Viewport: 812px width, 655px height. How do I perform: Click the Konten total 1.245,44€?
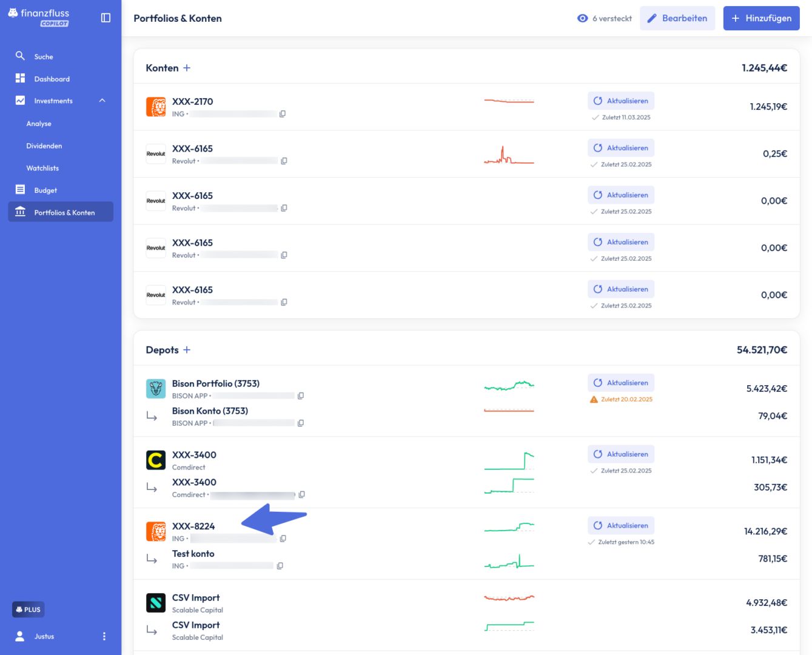pyautogui.click(x=764, y=68)
